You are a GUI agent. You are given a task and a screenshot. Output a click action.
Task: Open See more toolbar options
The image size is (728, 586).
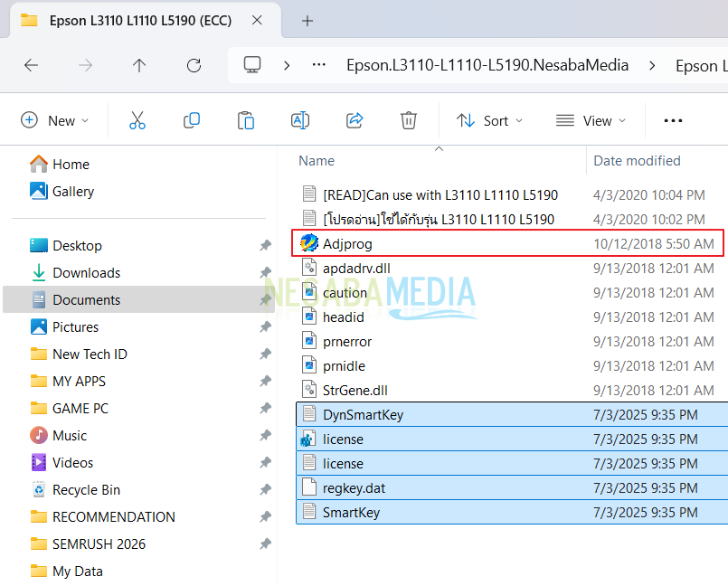pyautogui.click(x=673, y=120)
